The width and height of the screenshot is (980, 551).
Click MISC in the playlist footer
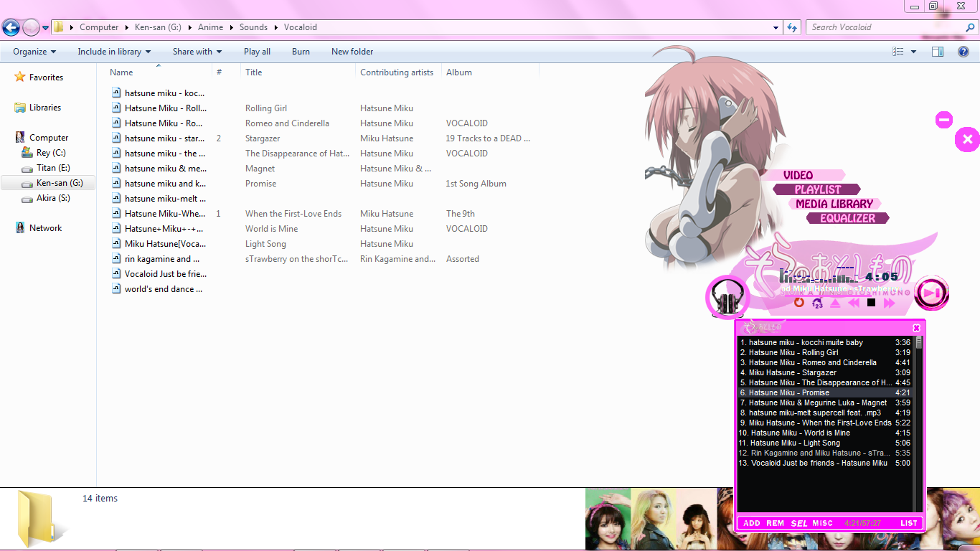(x=823, y=523)
